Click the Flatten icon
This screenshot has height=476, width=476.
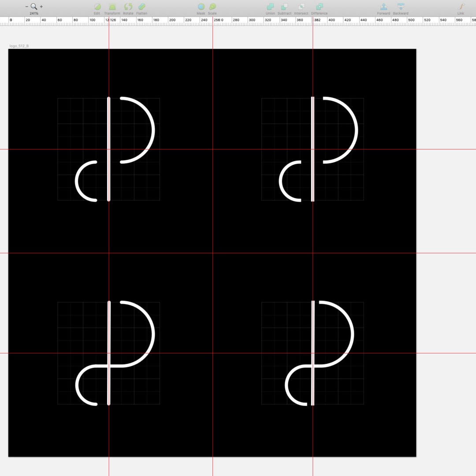pyautogui.click(x=142, y=7)
